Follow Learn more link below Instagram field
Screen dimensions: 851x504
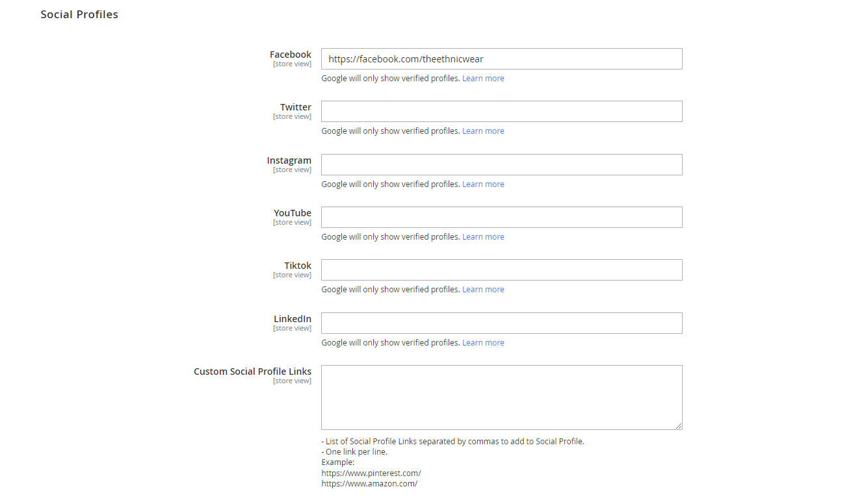(x=483, y=184)
